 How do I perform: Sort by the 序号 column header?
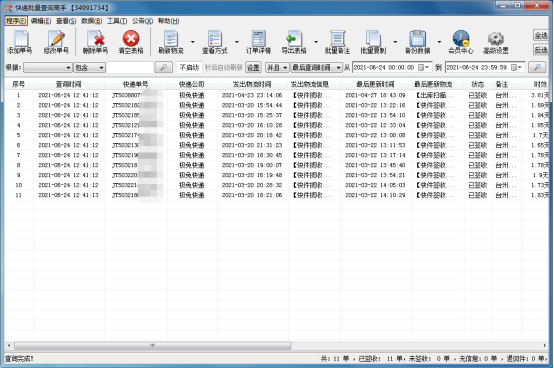pos(19,84)
